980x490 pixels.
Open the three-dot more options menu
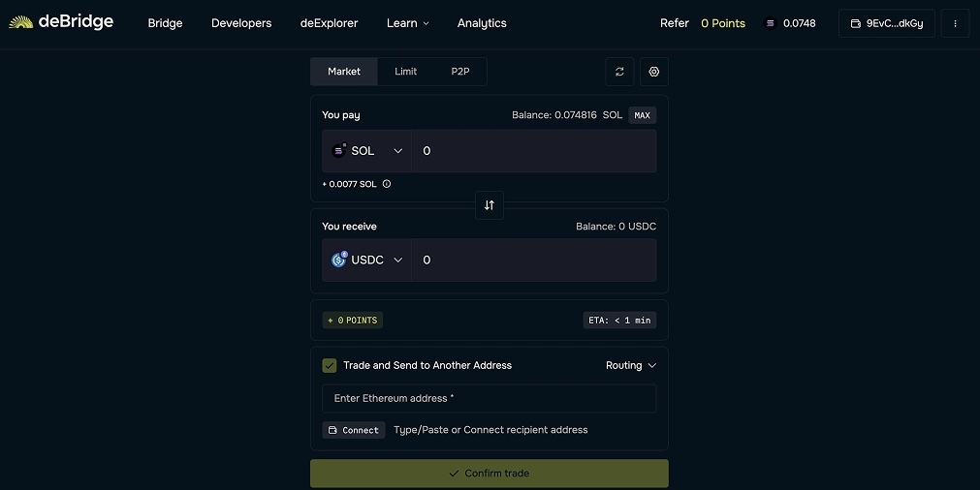[955, 23]
